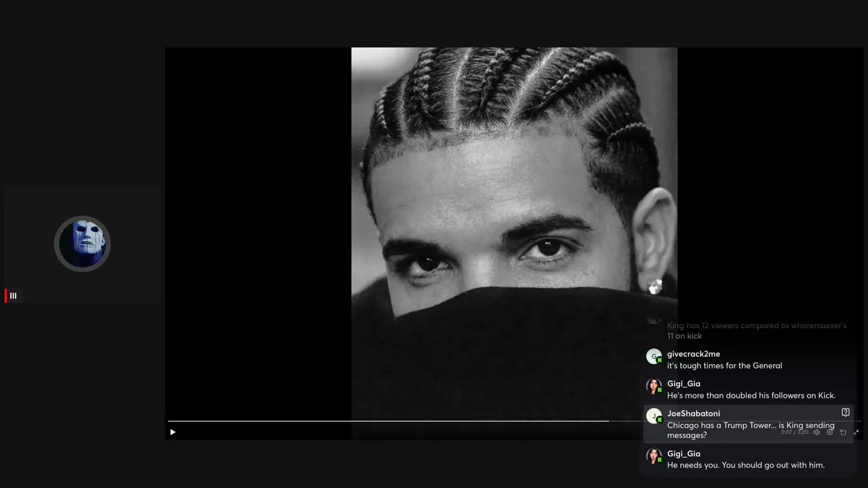The width and height of the screenshot is (868, 488).
Task: Click the video progress bar
Action: pos(514,421)
